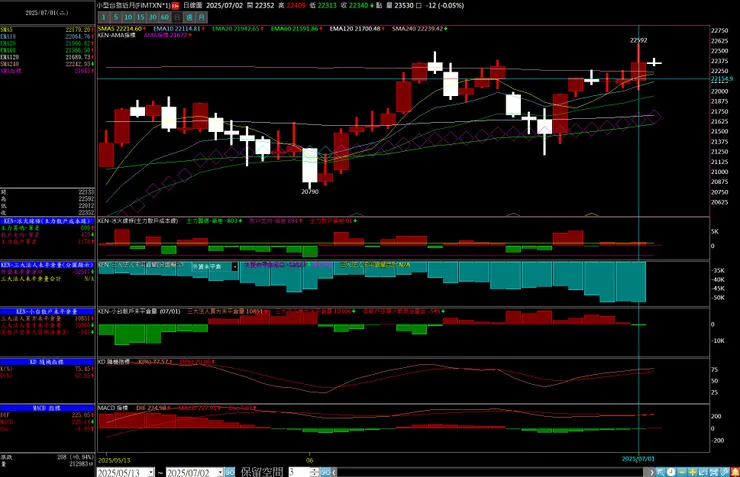Image resolution: width=740 pixels, height=477 pixels.
Task: Click the icon right of the plus icon
Action: [703, 471]
